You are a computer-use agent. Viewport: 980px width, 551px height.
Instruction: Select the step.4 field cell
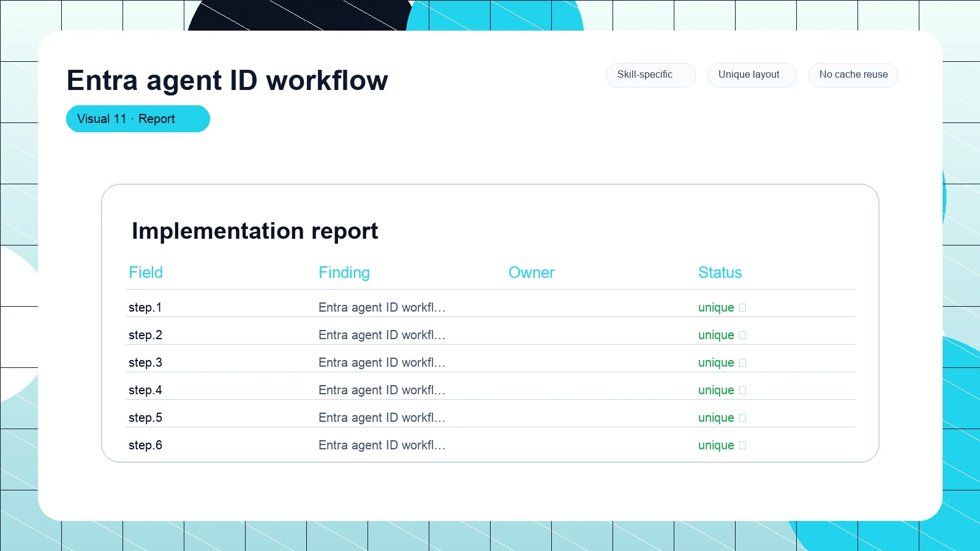pyautogui.click(x=145, y=390)
